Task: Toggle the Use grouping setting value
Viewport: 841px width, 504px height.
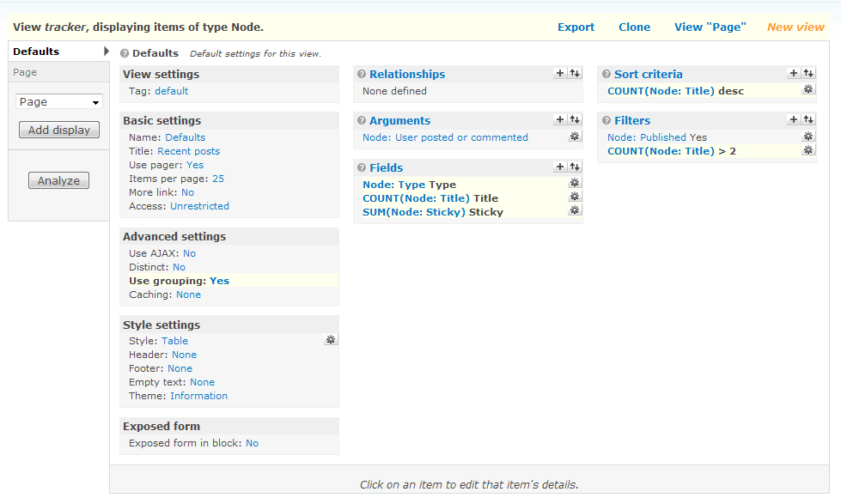Action: pos(219,281)
